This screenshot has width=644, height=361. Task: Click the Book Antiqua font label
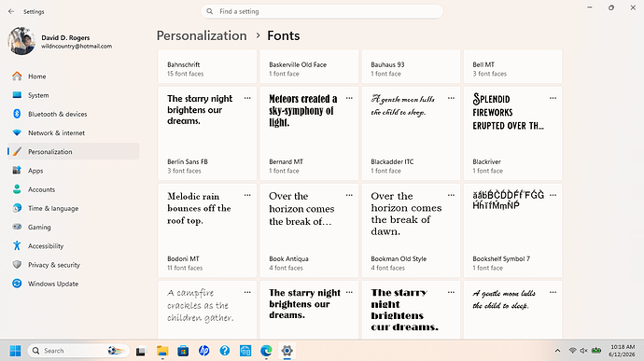point(288,258)
